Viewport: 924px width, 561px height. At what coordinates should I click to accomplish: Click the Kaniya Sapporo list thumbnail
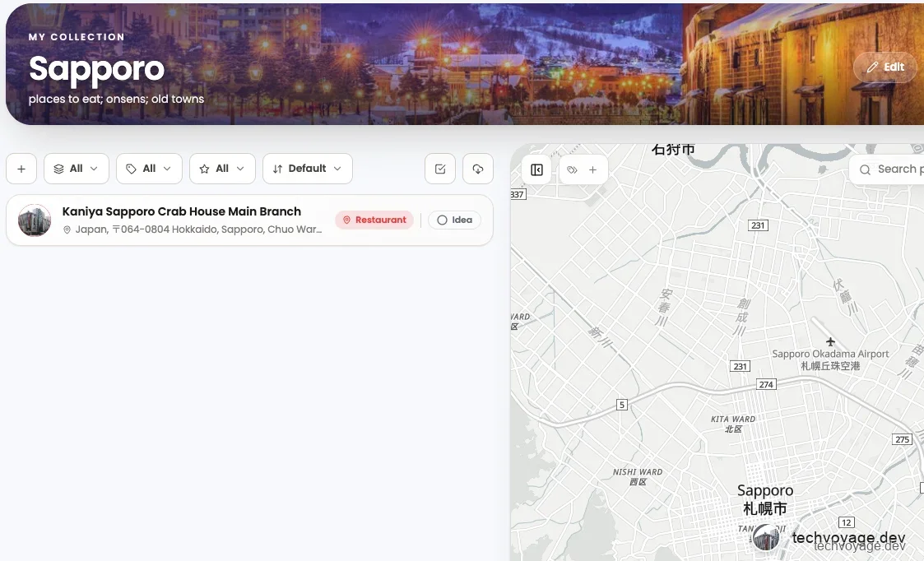(x=35, y=220)
